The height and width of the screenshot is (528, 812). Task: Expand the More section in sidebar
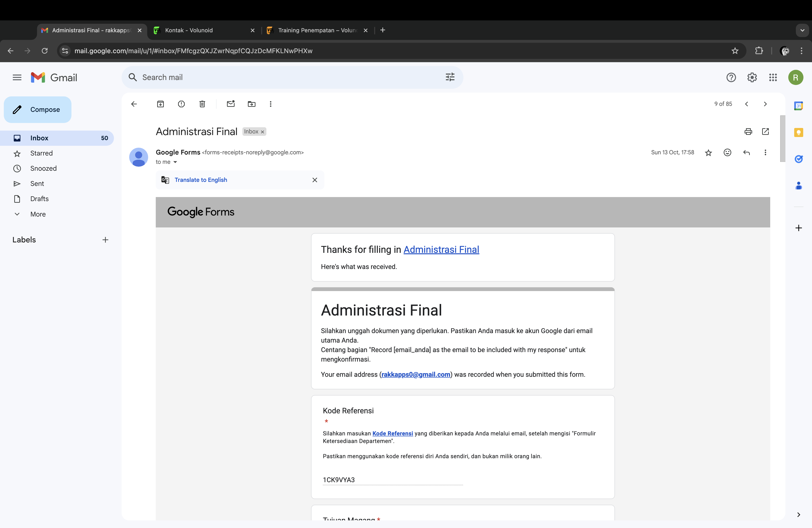coord(38,214)
